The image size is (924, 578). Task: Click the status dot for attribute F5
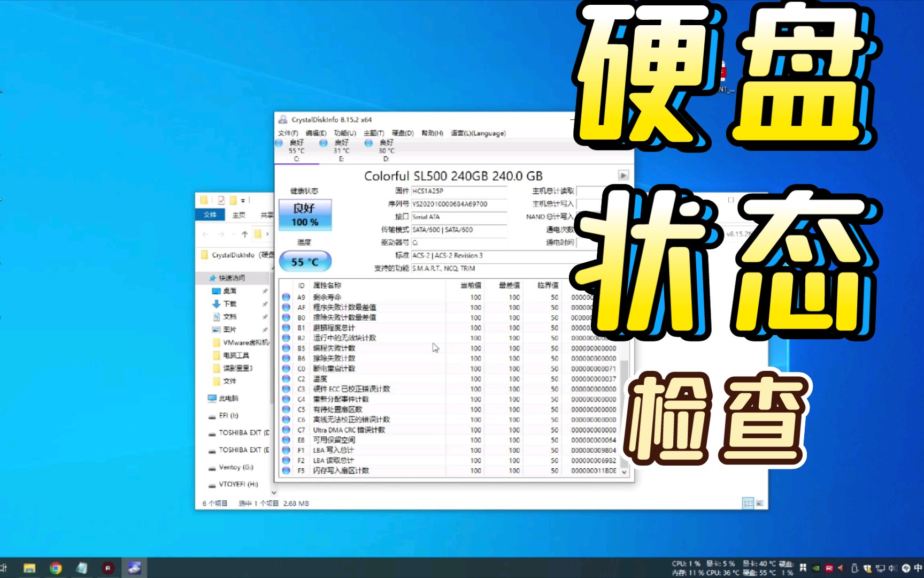[286, 470]
